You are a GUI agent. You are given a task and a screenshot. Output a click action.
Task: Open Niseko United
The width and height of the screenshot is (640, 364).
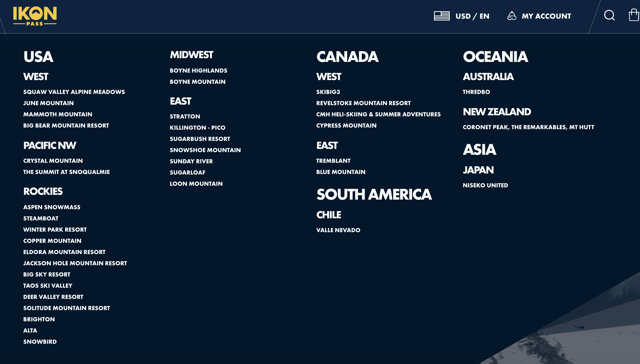[485, 185]
